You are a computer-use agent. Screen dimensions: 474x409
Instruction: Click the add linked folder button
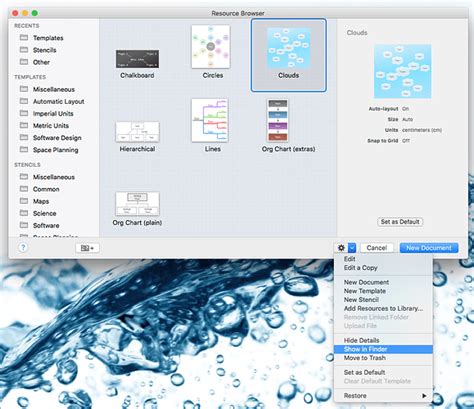pyautogui.click(x=87, y=248)
